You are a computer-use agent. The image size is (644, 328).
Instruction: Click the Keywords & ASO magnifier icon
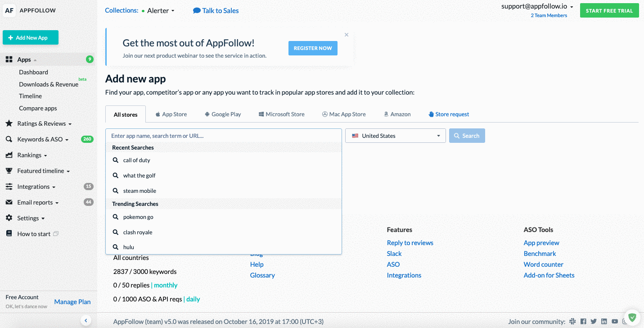tap(9, 139)
